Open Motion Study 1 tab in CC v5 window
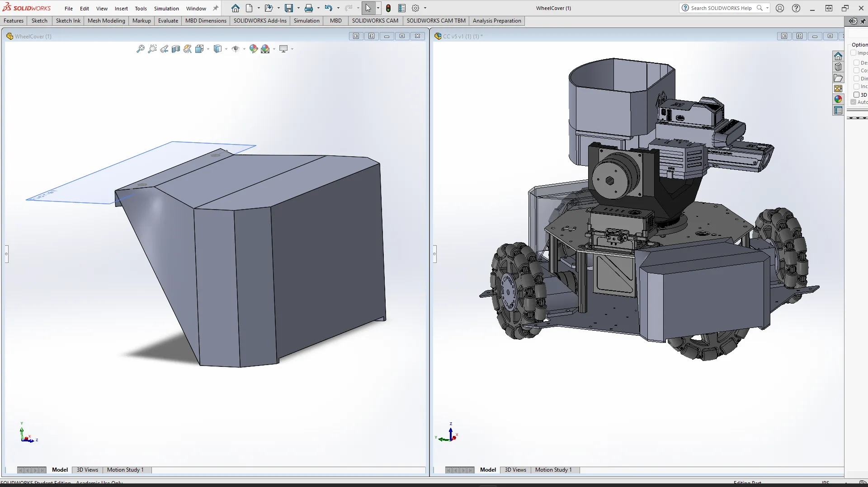This screenshot has width=868, height=487. click(553, 470)
